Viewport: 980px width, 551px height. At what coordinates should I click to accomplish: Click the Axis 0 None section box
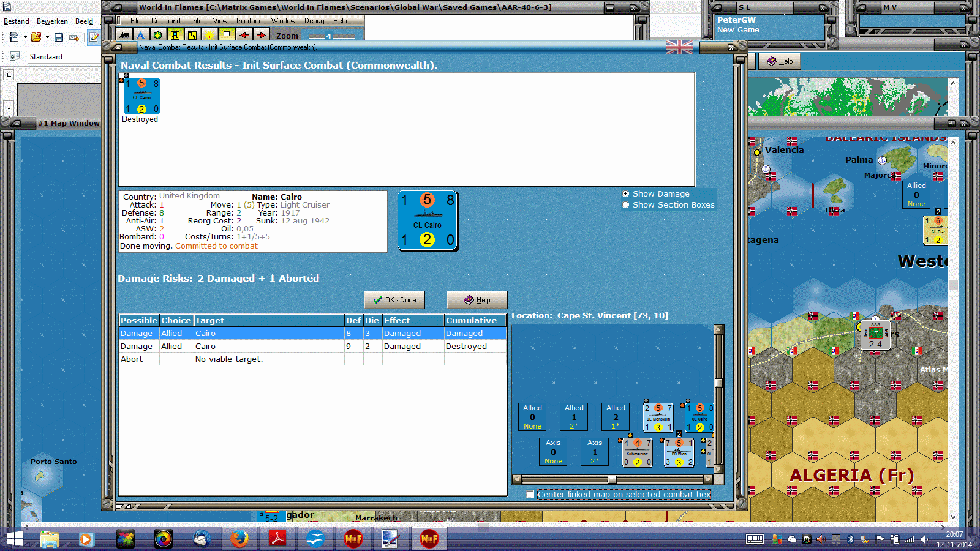point(553,452)
